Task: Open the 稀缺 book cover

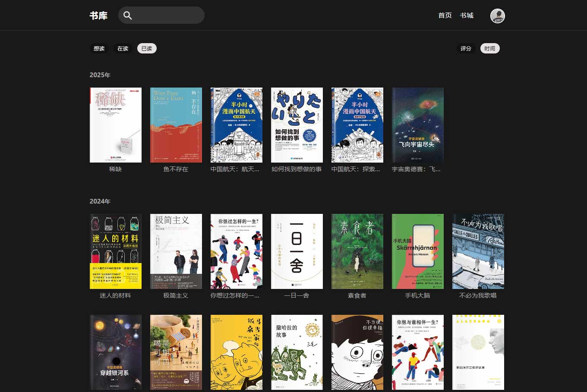Action: 116,125
